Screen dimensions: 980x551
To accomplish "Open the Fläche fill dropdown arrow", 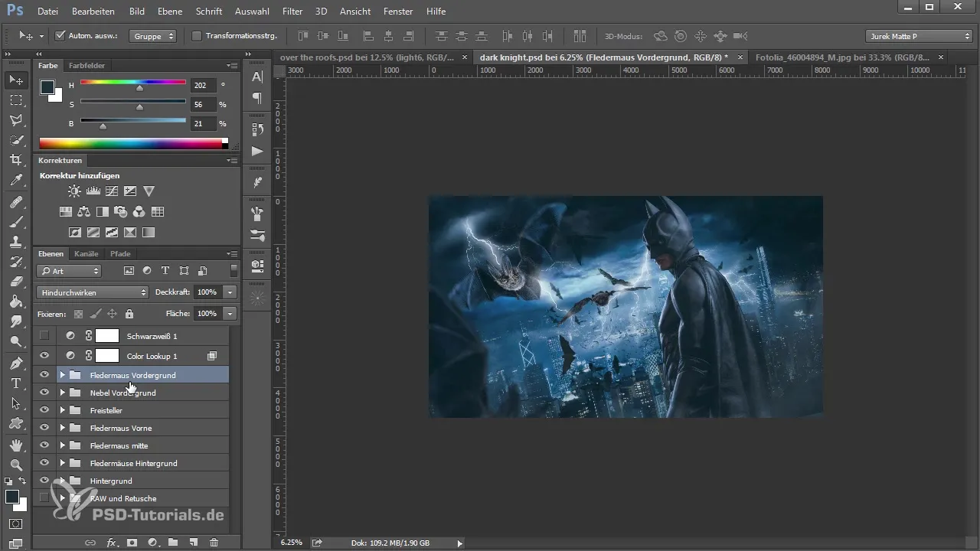I will click(230, 314).
